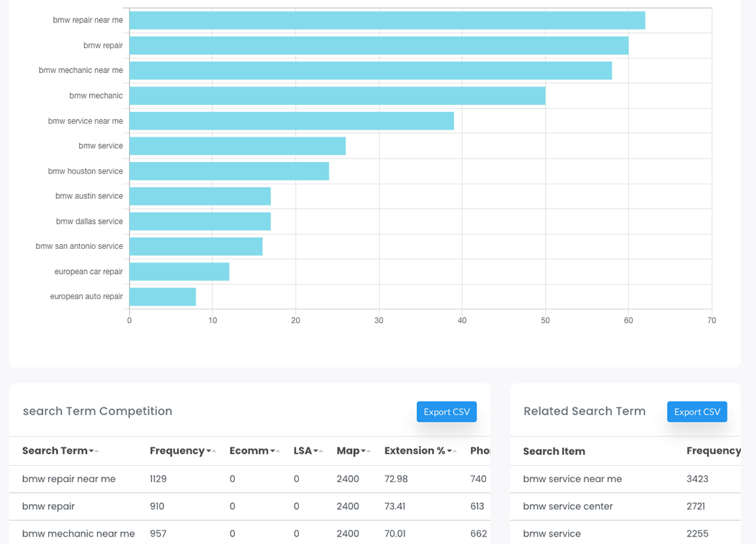Export Search Term Competition as CSV
This screenshot has width=756, height=544.
446,411
